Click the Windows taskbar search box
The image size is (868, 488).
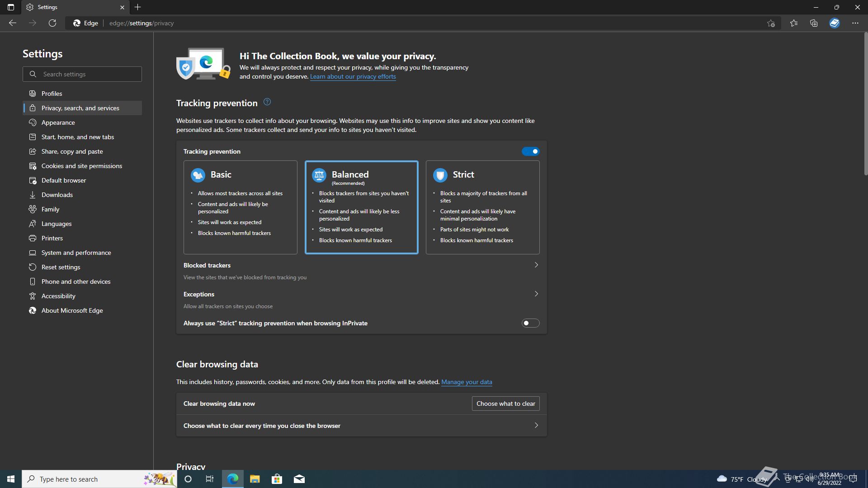[99, 479]
